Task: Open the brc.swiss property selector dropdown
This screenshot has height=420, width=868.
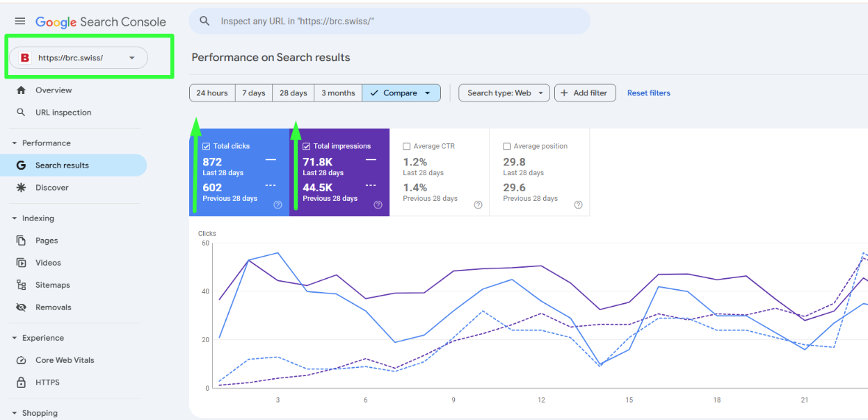Action: [x=79, y=58]
